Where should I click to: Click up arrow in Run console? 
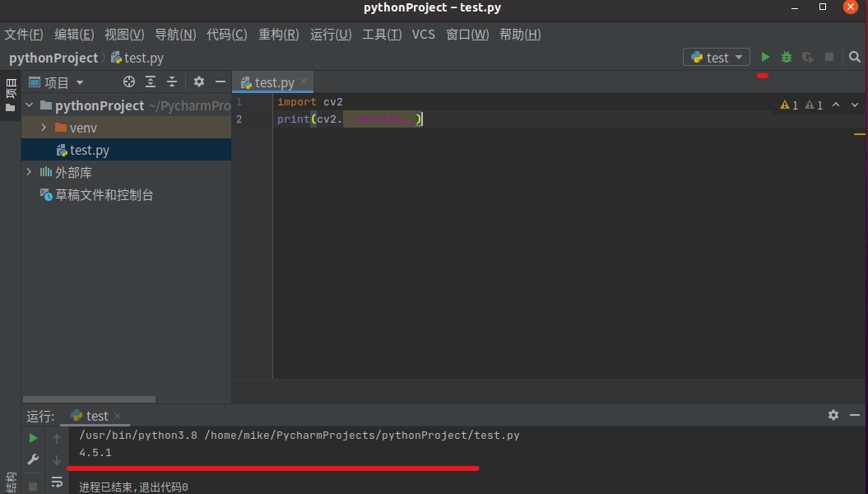[x=57, y=439]
